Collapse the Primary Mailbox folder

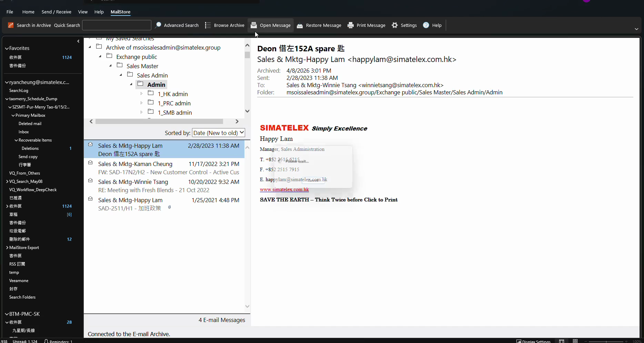tap(13, 116)
